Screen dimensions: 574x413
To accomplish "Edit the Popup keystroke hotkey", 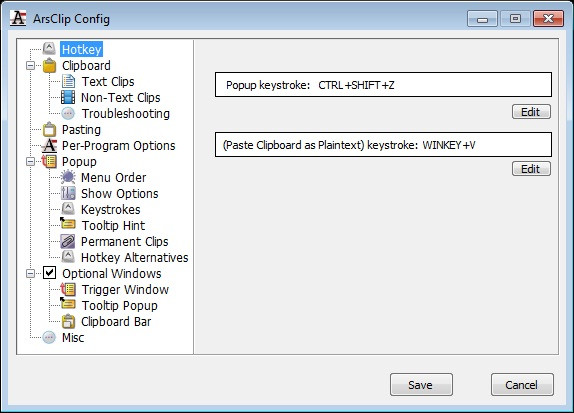I will 531,112.
